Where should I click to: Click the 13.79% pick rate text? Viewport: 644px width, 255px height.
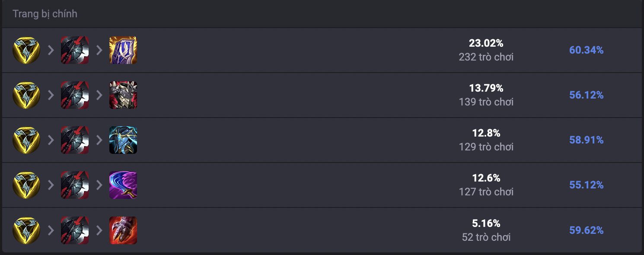(x=486, y=88)
